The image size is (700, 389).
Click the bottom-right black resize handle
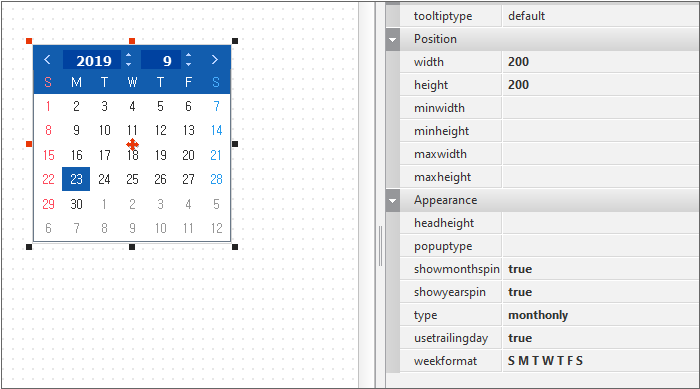235,247
